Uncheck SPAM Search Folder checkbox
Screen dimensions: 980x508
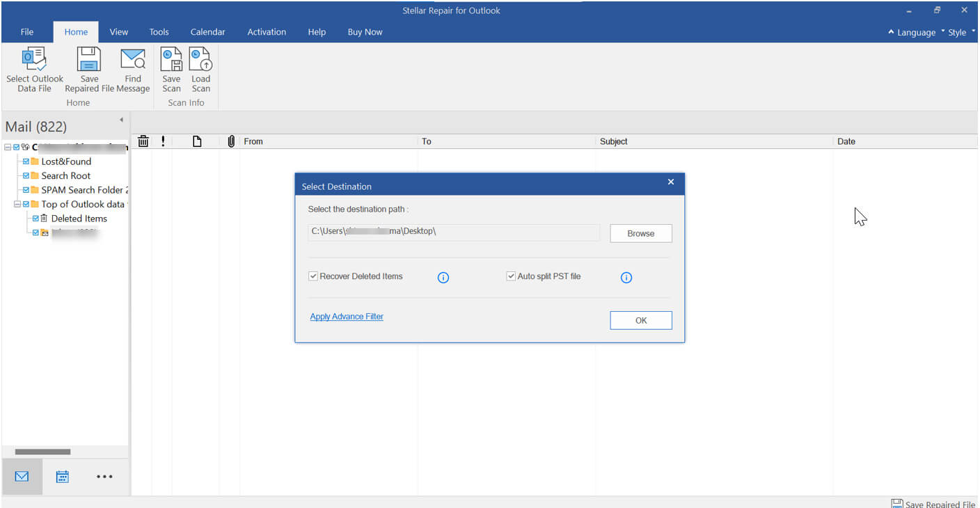point(26,189)
